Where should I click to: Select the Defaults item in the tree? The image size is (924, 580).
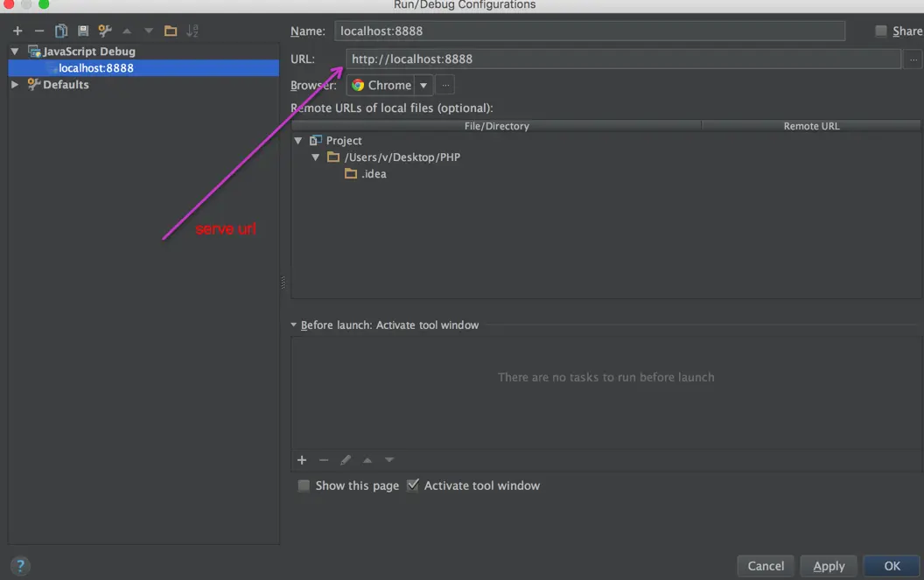pos(66,84)
